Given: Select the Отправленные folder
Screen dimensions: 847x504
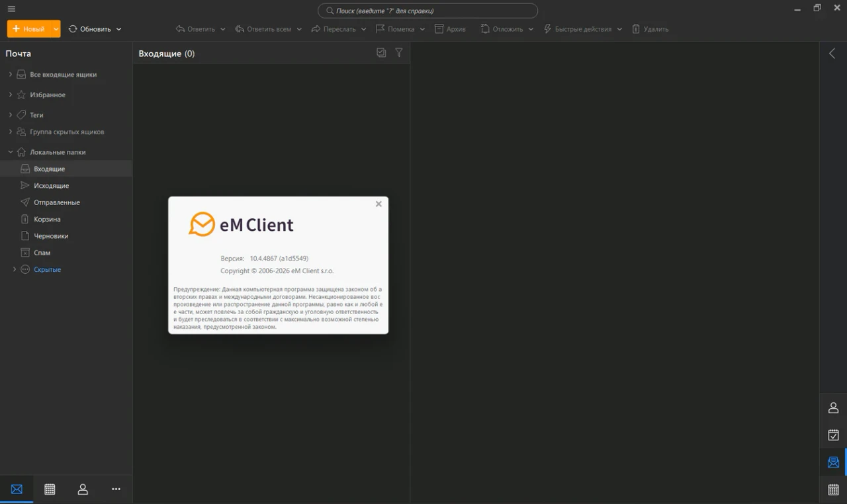Looking at the screenshot, I should (x=66, y=202).
